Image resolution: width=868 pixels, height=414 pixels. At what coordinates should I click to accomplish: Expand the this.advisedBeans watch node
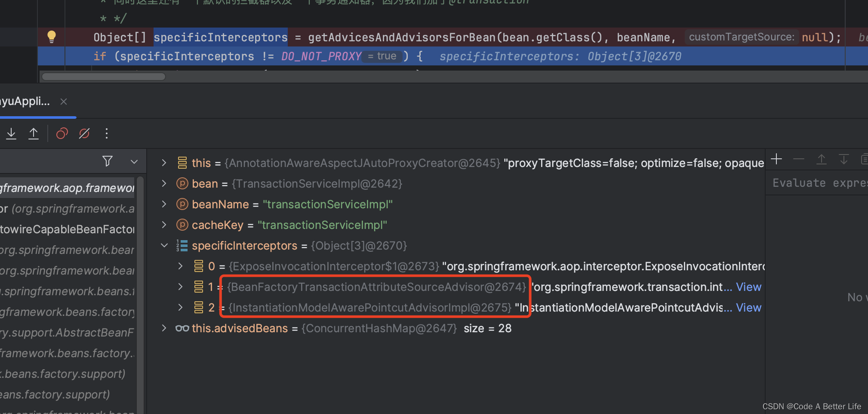click(164, 328)
